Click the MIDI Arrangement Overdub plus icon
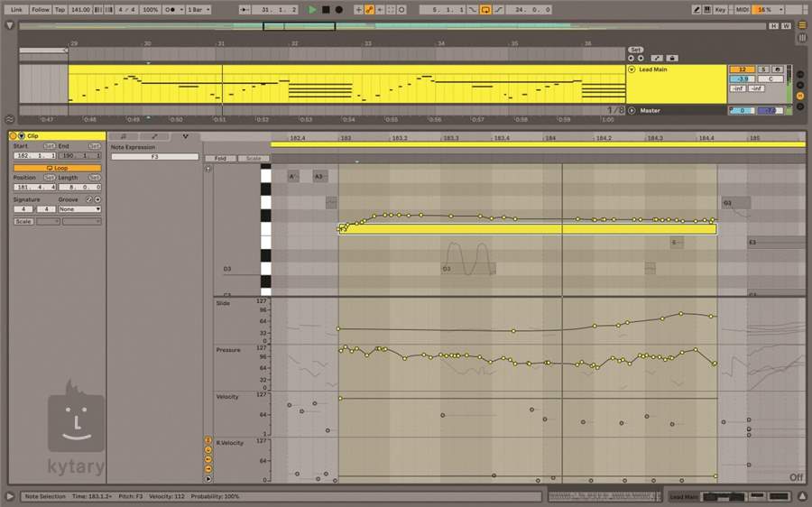 coord(358,9)
